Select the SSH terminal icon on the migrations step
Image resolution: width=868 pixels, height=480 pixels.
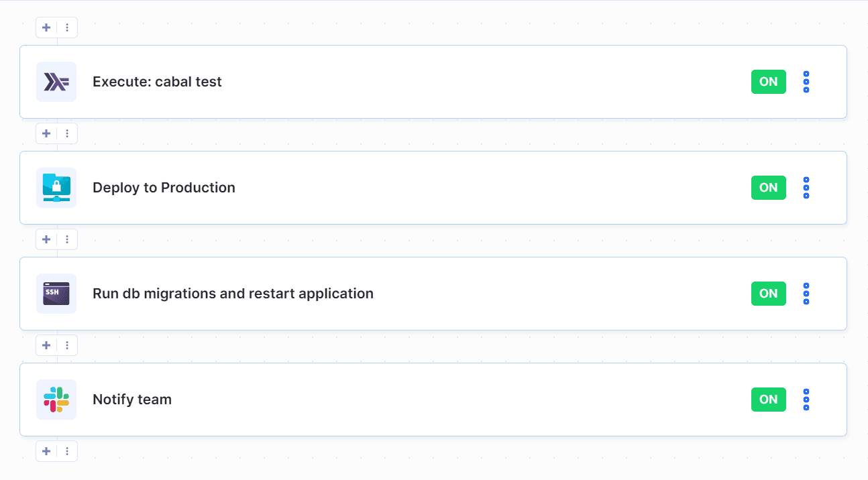point(56,294)
